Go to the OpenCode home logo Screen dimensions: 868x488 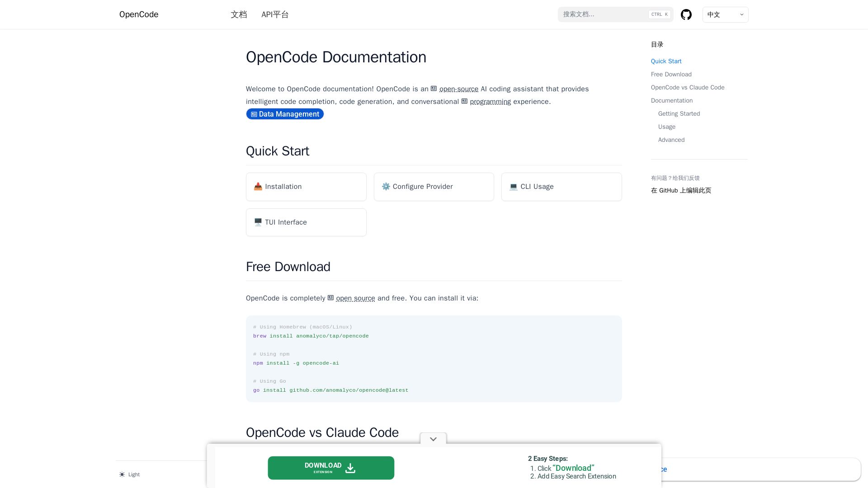pos(139,14)
